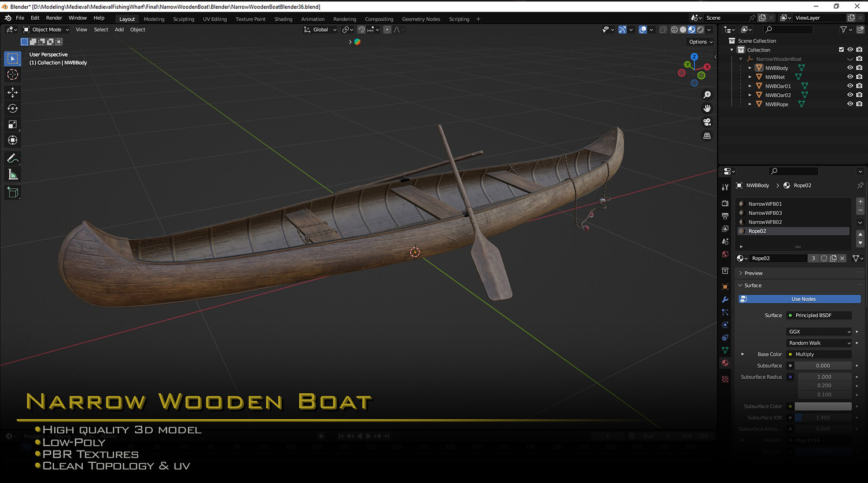
Task: Open the Geometry Nodes workspace tab
Action: [421, 19]
